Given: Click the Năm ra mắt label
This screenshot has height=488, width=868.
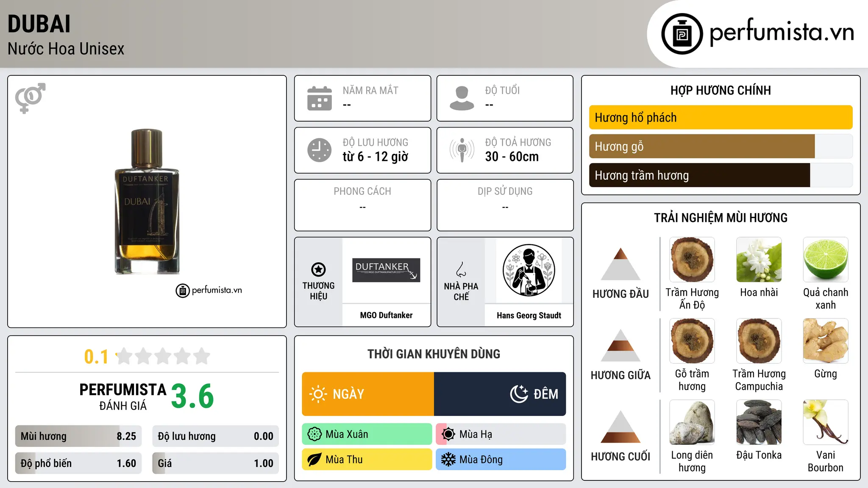Looking at the screenshot, I should point(370,90).
